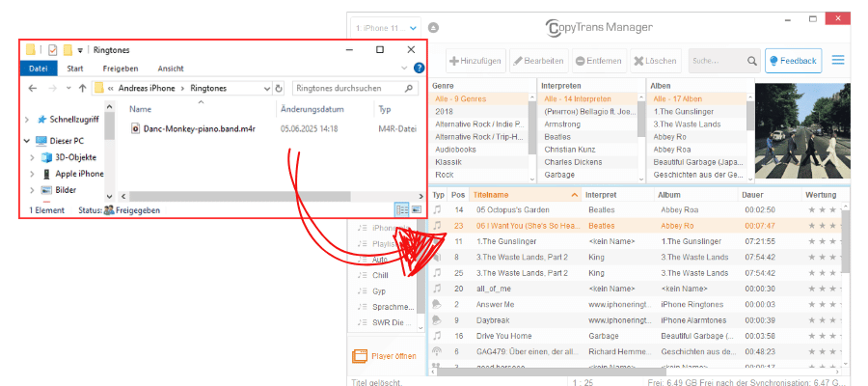Click the Player öffnen window icon
868x386 pixels.
360,356
